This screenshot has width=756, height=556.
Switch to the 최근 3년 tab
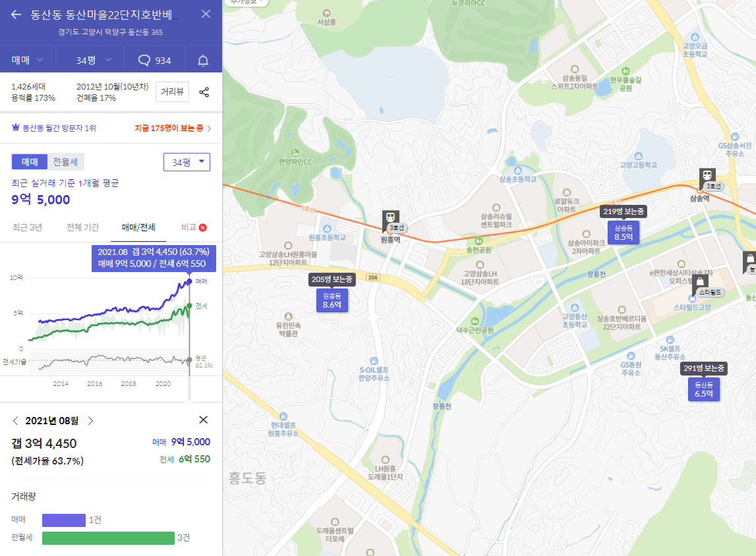pos(27,227)
